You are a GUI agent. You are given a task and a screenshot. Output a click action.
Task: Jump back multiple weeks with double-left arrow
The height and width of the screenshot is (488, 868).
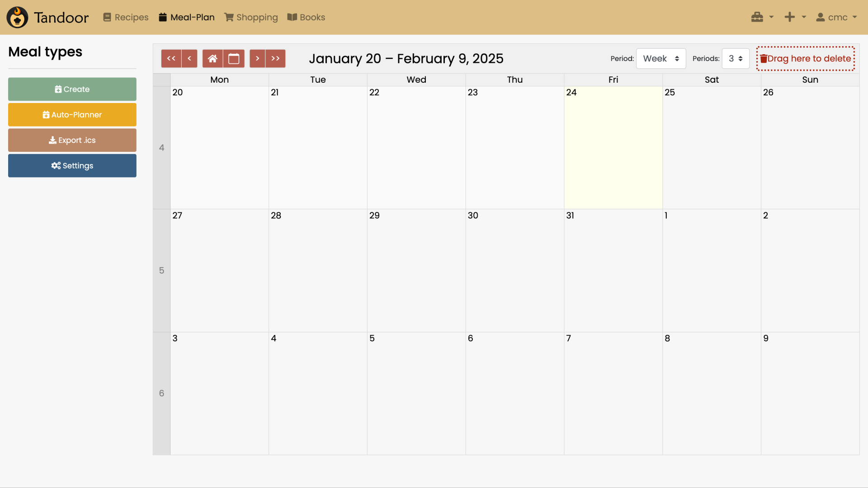pyautogui.click(x=170, y=58)
